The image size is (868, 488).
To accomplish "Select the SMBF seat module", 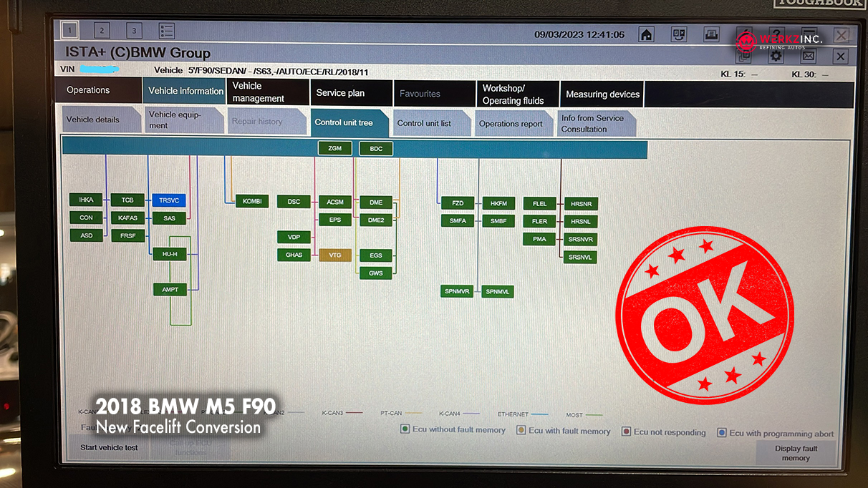I will click(x=498, y=221).
